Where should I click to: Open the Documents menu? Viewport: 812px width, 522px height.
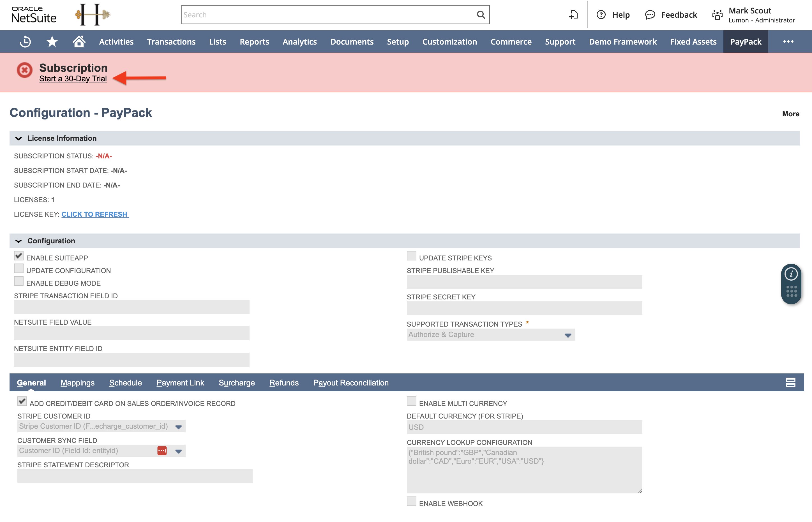352,42
